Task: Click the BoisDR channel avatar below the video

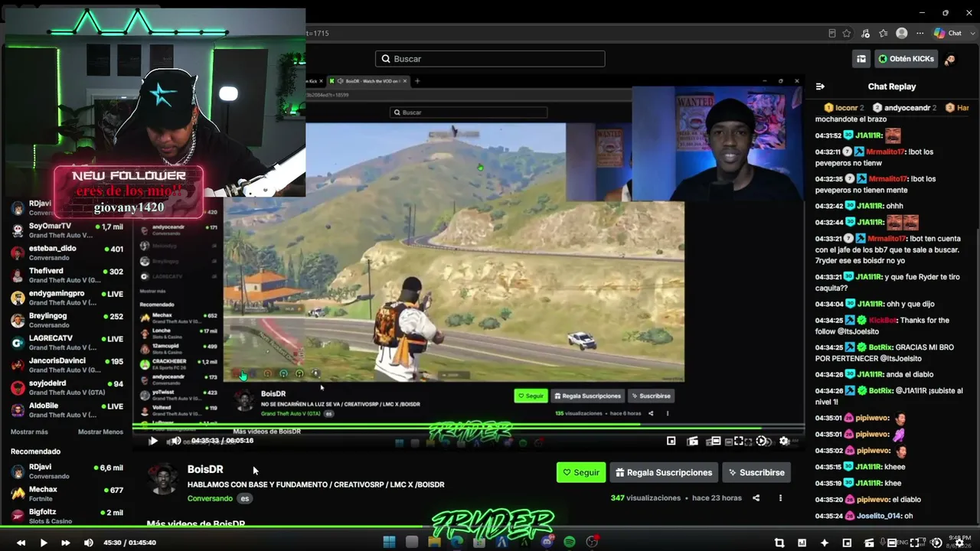Action: click(162, 478)
